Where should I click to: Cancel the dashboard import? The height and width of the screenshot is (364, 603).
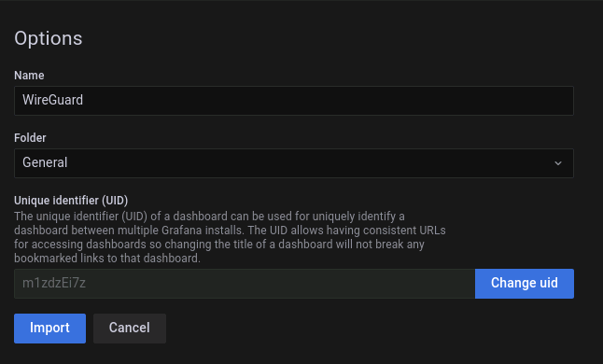point(130,329)
